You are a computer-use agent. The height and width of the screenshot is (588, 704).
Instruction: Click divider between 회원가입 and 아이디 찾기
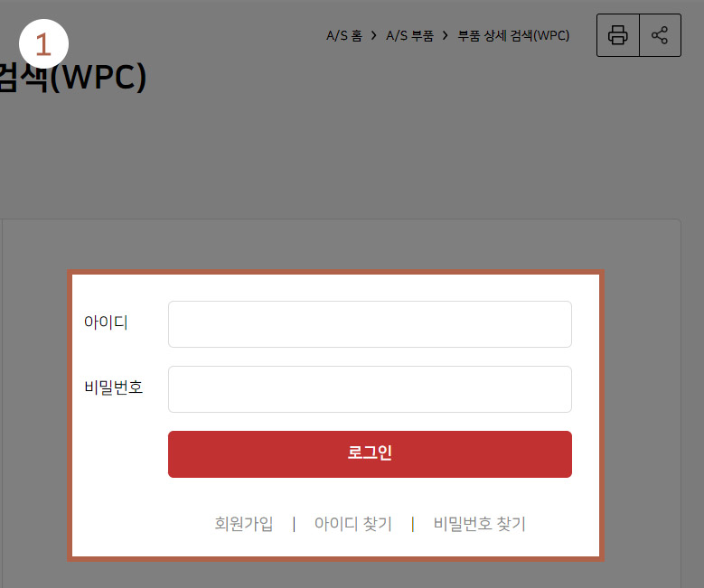pyautogui.click(x=294, y=524)
